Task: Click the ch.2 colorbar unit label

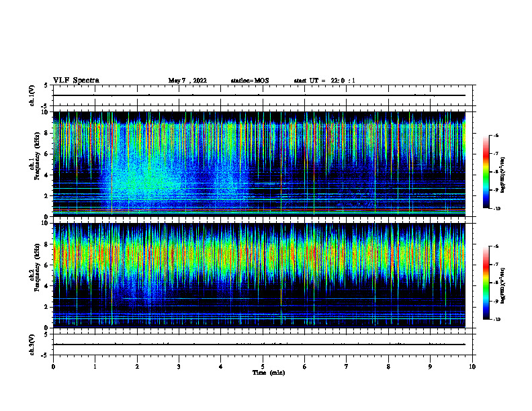Action: click(x=503, y=286)
